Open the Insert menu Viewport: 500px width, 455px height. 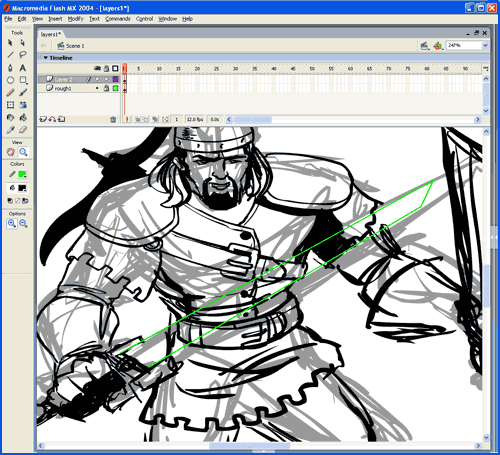tap(55, 19)
